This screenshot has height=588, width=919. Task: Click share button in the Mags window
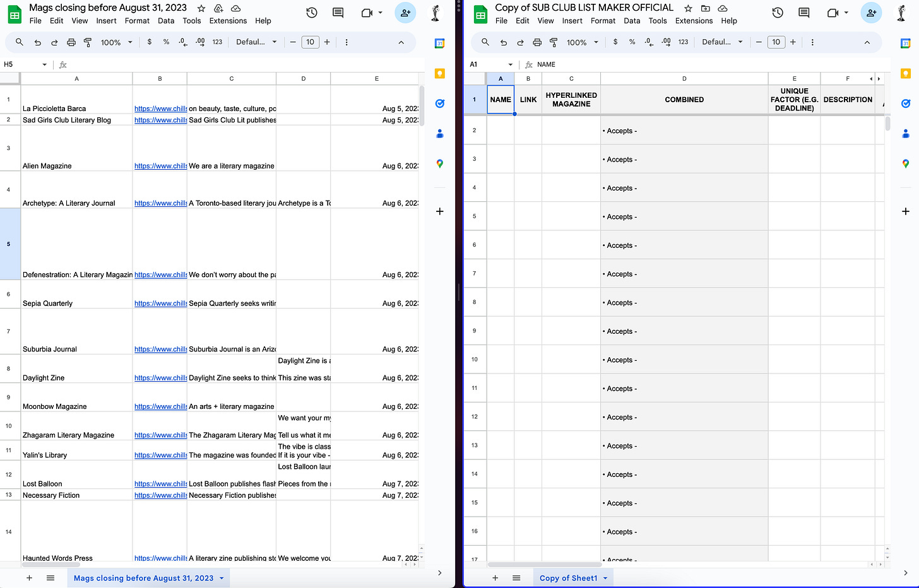pos(405,13)
